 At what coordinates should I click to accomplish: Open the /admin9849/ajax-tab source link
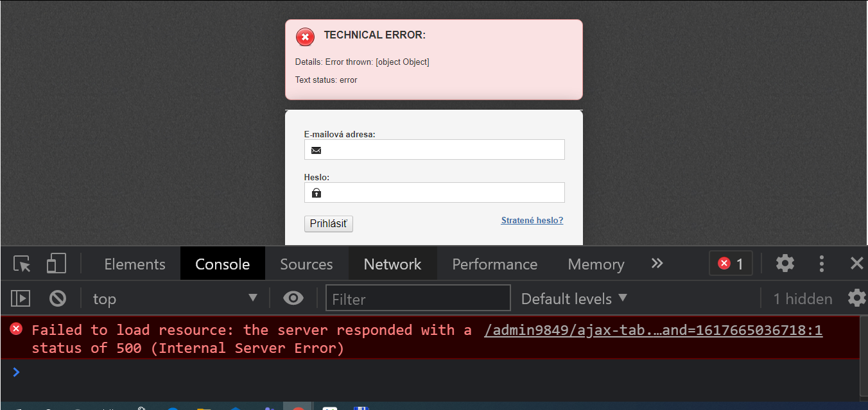(x=654, y=330)
